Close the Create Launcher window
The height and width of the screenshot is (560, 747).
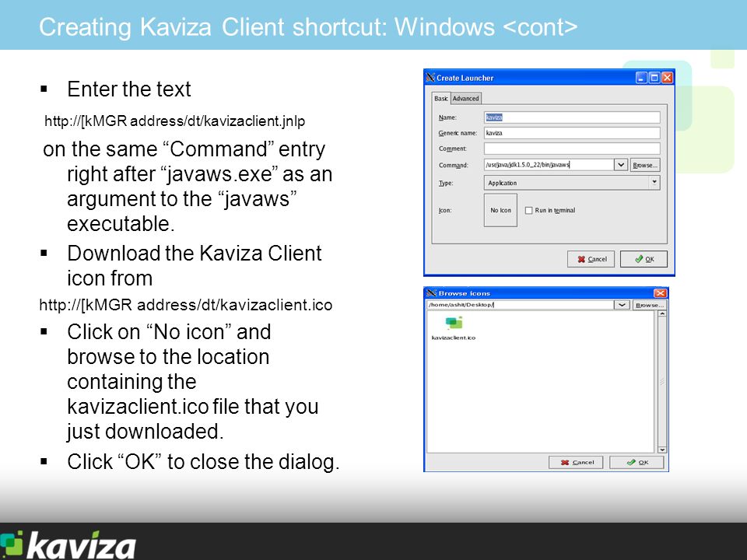click(668, 78)
